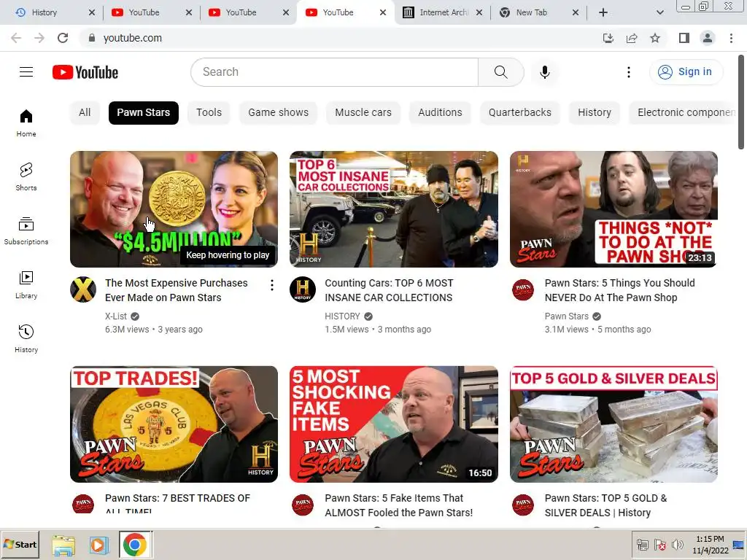This screenshot has height=560, width=747.
Task: Open X-List channel name link
Action: 116,316
